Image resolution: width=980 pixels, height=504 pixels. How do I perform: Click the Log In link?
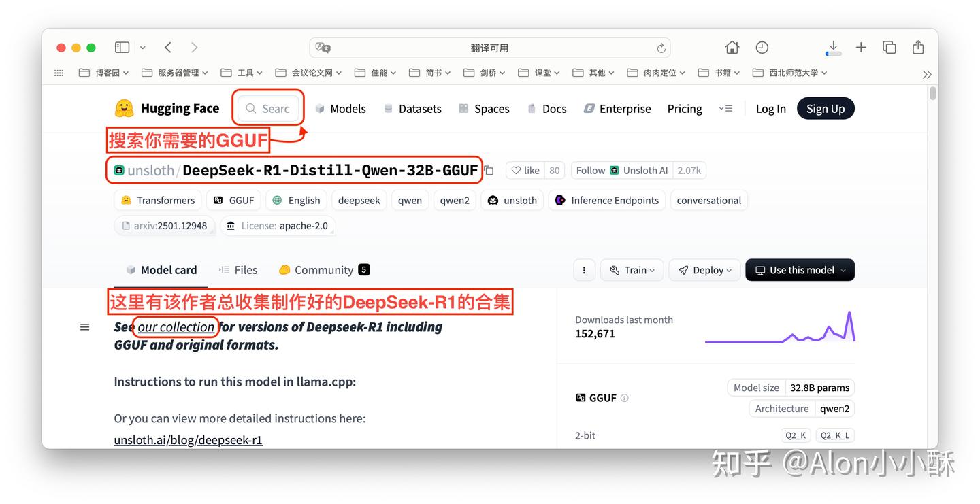point(771,109)
